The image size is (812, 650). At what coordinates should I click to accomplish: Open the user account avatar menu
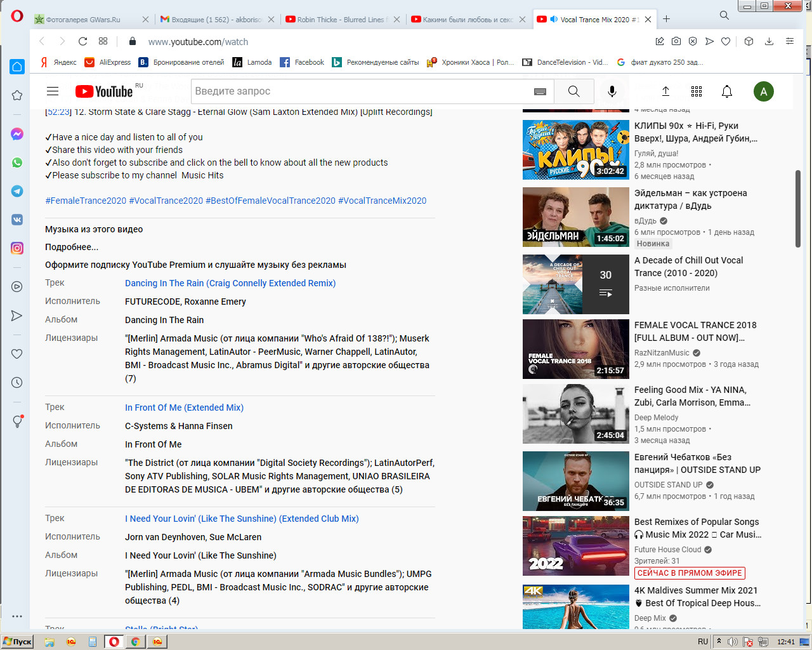[764, 91]
